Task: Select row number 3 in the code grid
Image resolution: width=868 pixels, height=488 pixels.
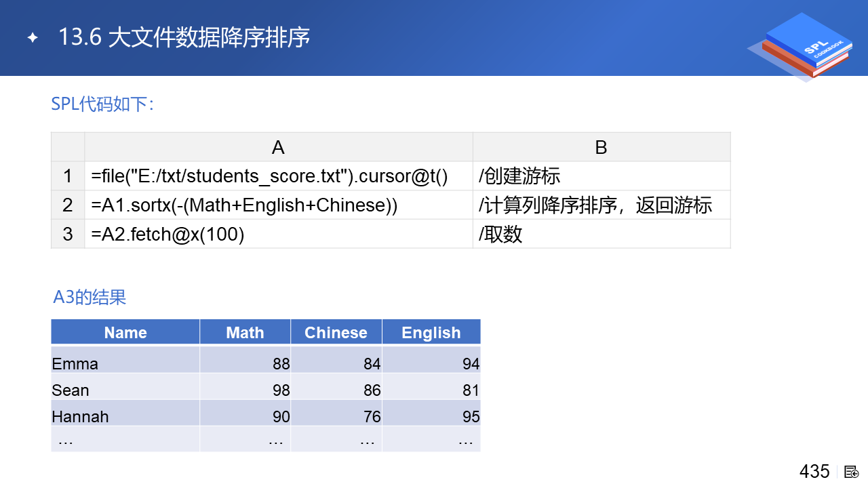Action: coord(68,235)
